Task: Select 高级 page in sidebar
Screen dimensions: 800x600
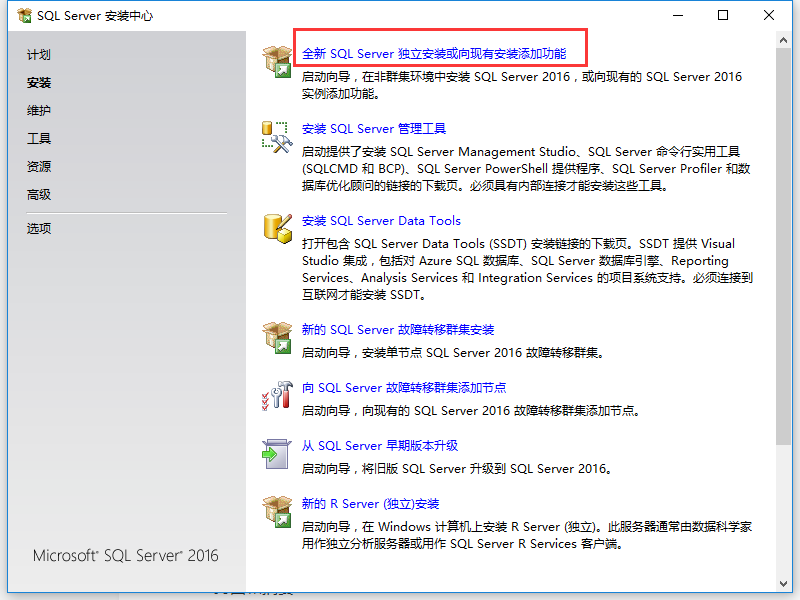Action: 39,194
